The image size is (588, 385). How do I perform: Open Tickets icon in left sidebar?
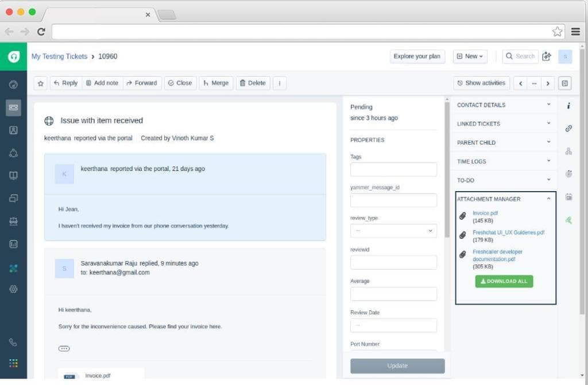click(x=14, y=107)
